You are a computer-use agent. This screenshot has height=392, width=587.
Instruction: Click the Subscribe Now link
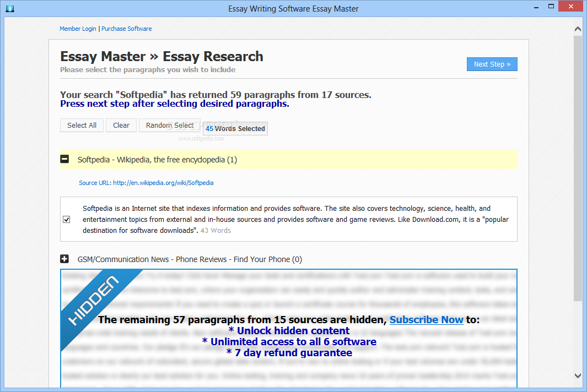click(x=427, y=320)
